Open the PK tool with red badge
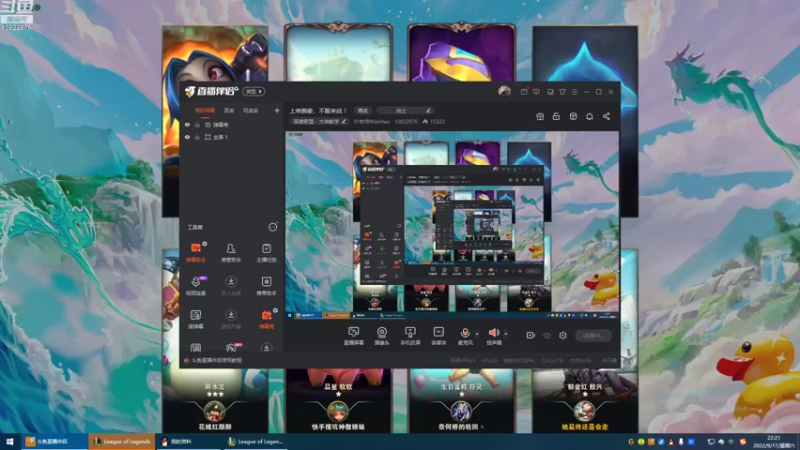 coord(231,347)
